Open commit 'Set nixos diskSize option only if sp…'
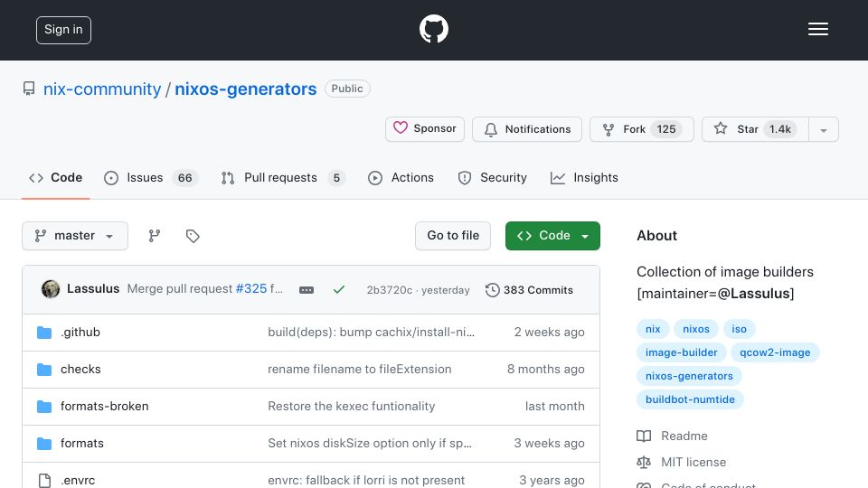The image size is (868, 488). (x=370, y=443)
